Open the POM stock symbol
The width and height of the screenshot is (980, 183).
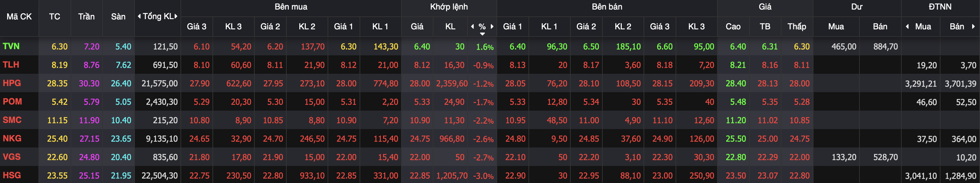coord(12,101)
